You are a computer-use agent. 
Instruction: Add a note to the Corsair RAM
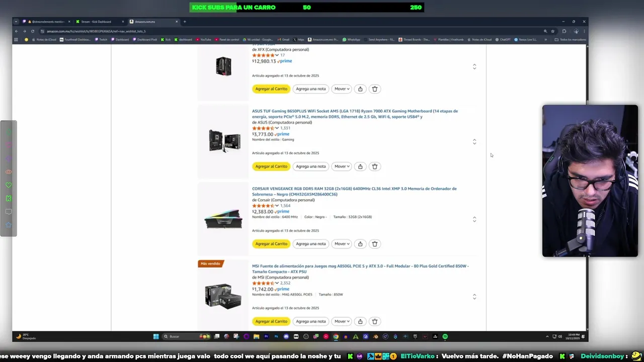(x=311, y=244)
